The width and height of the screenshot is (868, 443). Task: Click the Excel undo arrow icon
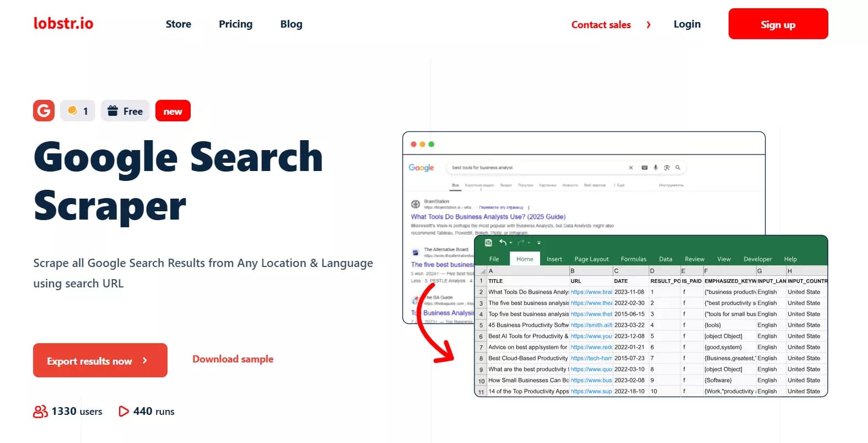pos(503,243)
